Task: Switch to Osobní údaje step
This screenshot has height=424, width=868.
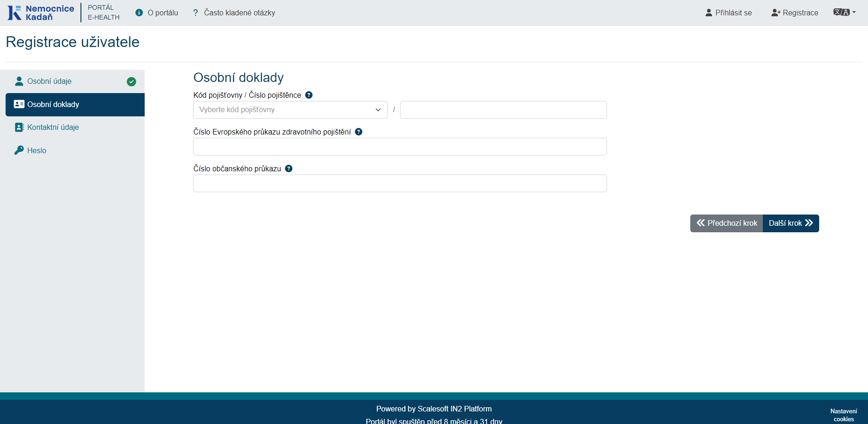Action: [75, 81]
